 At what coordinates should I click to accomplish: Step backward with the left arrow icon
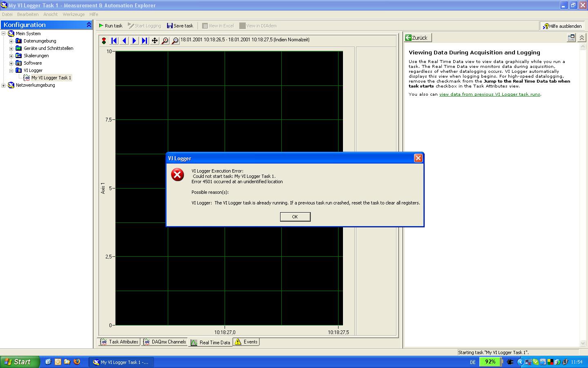tap(124, 40)
